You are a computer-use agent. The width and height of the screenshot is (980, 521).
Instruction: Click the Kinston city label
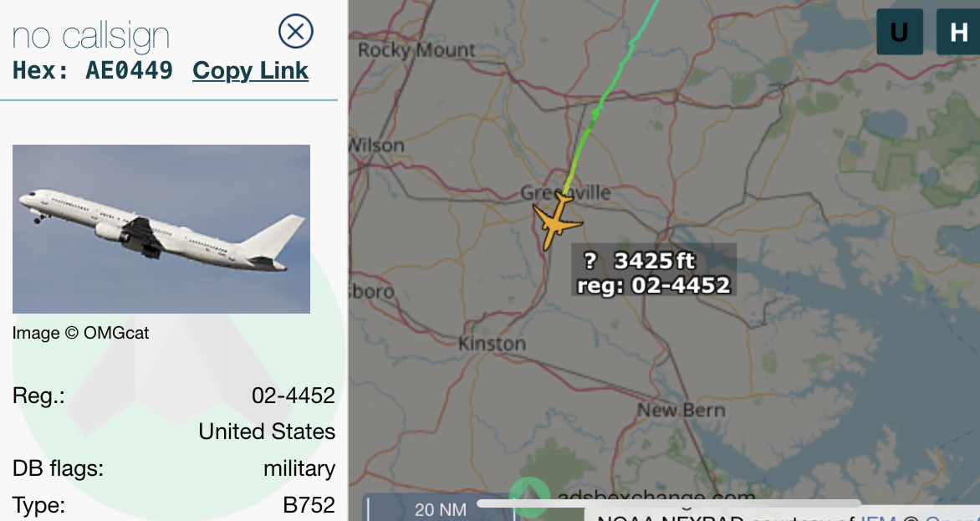point(492,344)
